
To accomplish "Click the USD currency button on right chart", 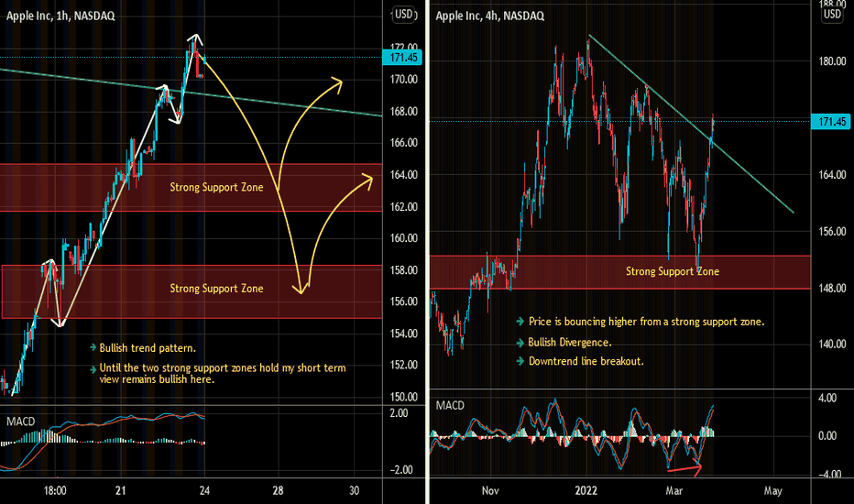I will 832,14.
